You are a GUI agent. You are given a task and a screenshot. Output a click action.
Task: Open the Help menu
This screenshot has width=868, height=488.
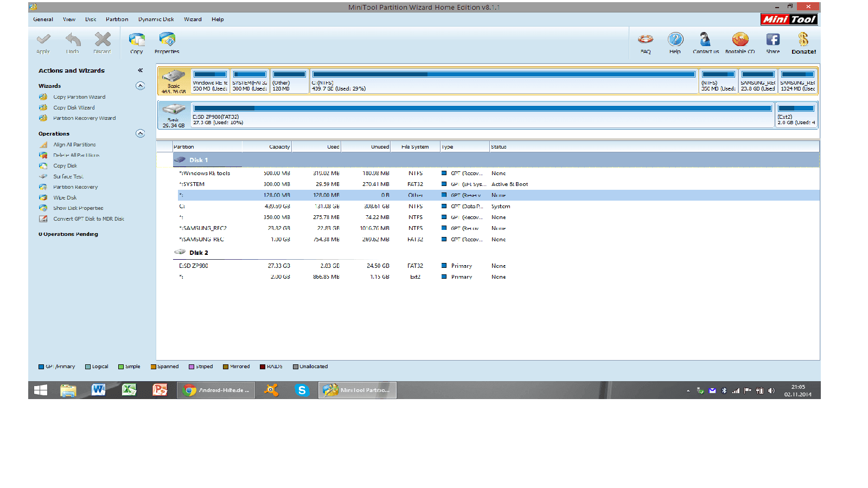[218, 20]
